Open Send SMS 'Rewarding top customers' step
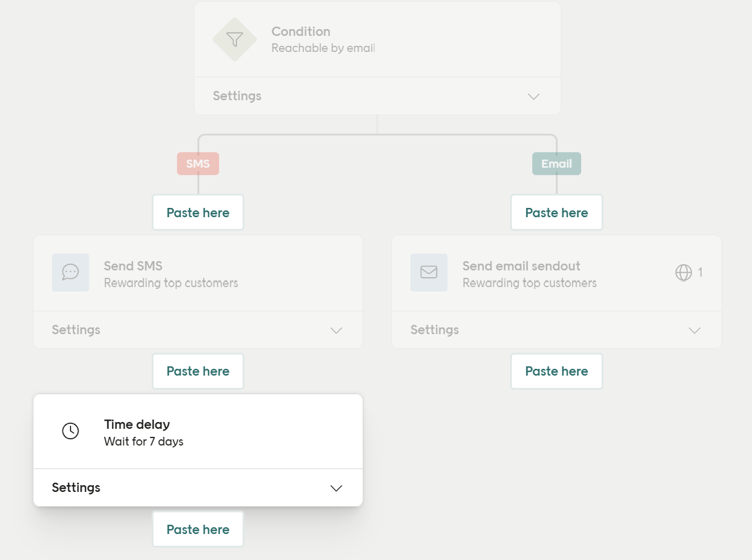This screenshot has height=560, width=752. 171,275
